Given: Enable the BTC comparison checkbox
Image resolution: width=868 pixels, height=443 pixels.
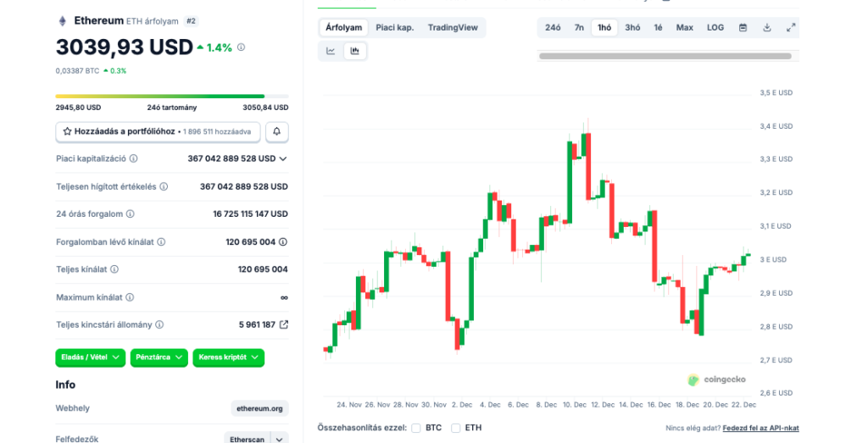Looking at the screenshot, I should 416,428.
